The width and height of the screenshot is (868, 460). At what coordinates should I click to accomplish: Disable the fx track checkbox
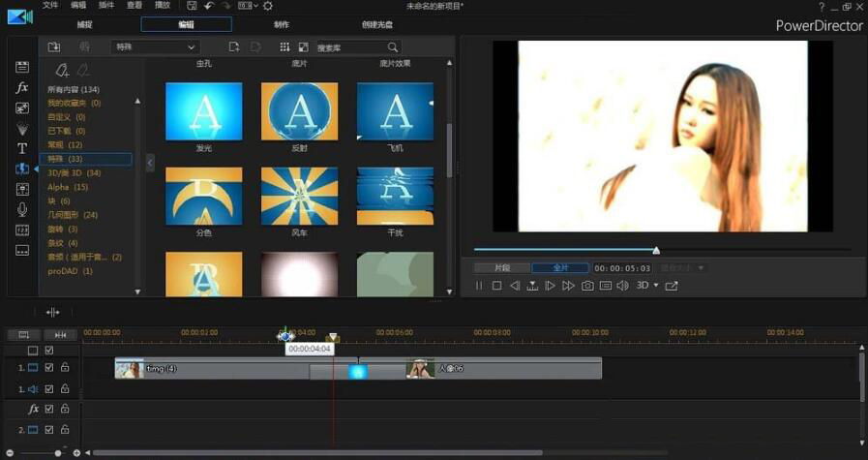(49, 409)
